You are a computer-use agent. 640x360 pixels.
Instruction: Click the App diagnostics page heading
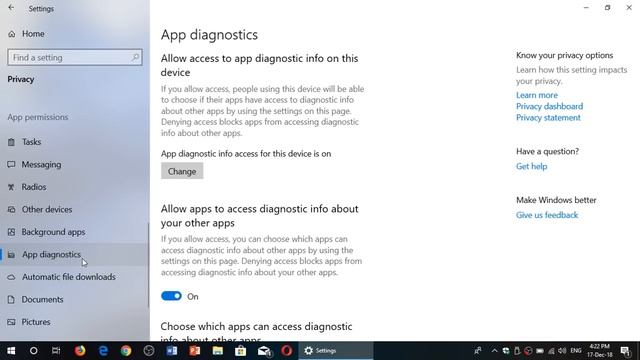point(209,35)
